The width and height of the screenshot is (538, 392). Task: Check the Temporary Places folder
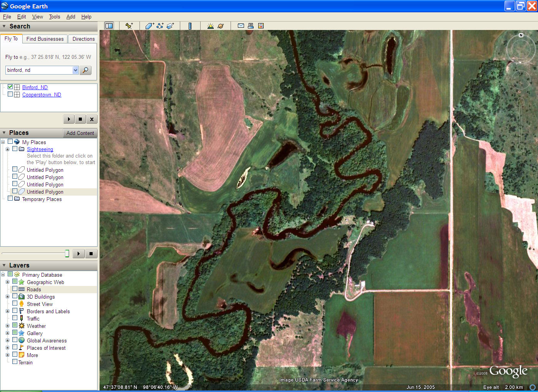coord(10,199)
